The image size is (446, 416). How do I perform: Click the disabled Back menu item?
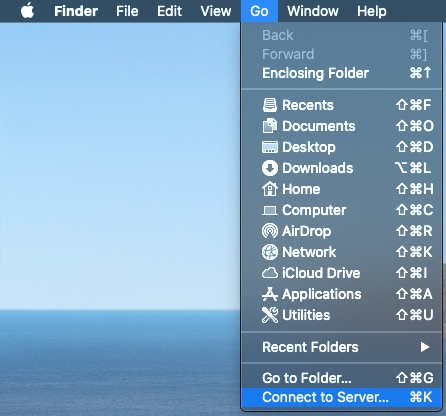[342, 35]
